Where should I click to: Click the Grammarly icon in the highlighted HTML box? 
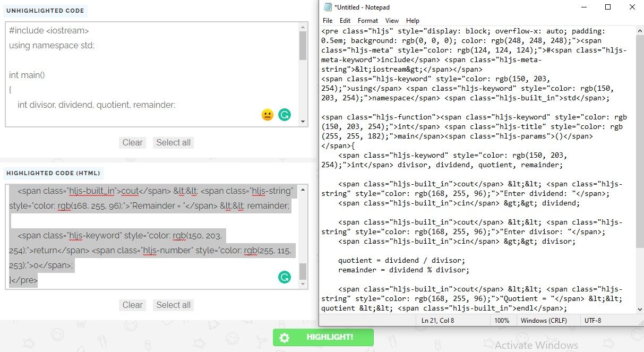[285, 277]
